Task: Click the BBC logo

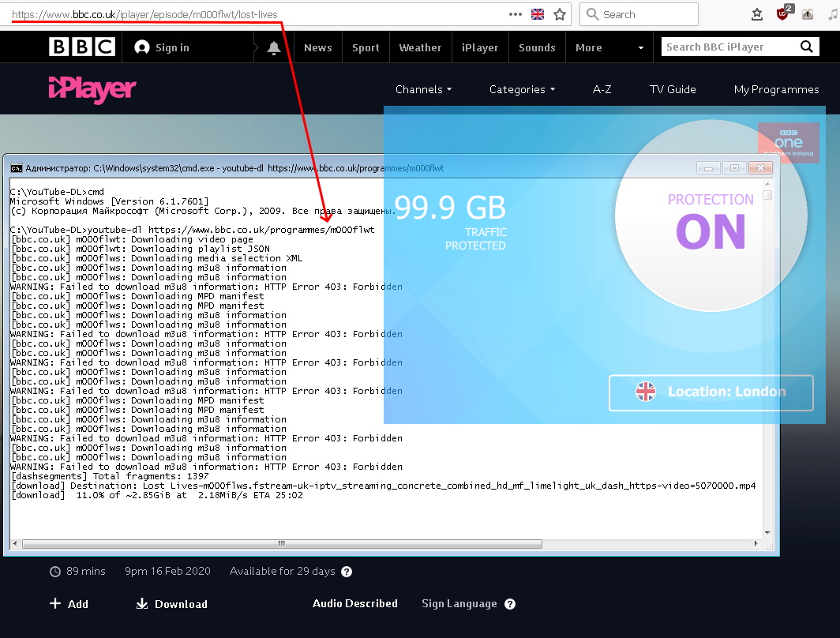Action: click(82, 47)
